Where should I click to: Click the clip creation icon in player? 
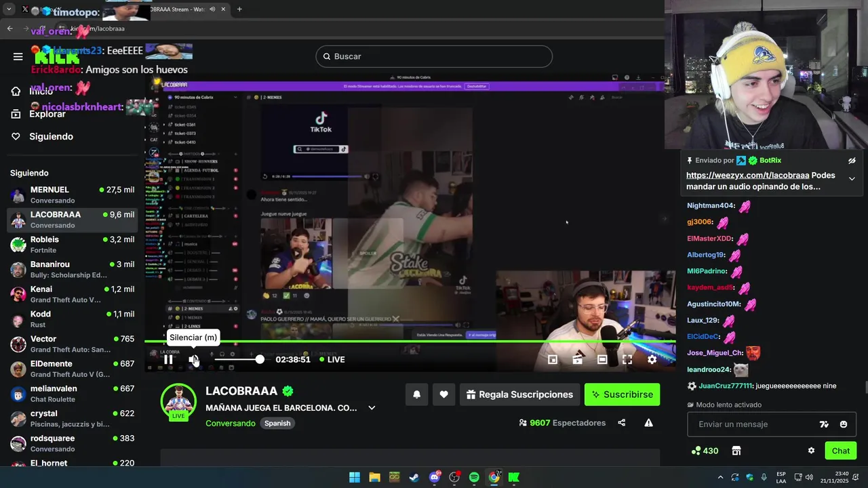[x=578, y=360]
